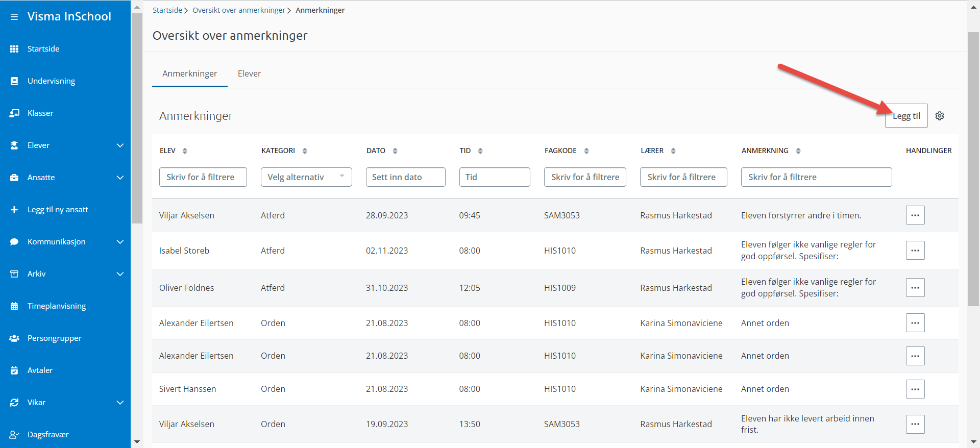The width and height of the screenshot is (980, 448).
Task: Open actions menu for Oliver Foldnes row
Action: [915, 288]
